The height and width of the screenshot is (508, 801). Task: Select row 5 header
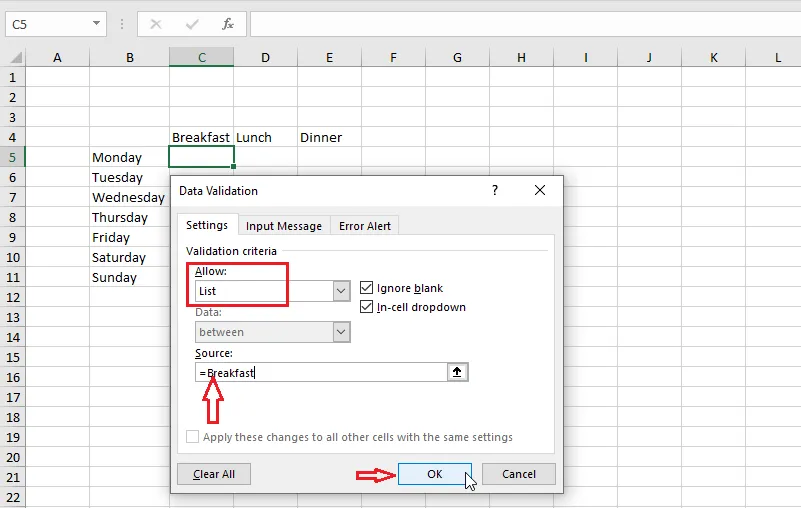(x=13, y=157)
